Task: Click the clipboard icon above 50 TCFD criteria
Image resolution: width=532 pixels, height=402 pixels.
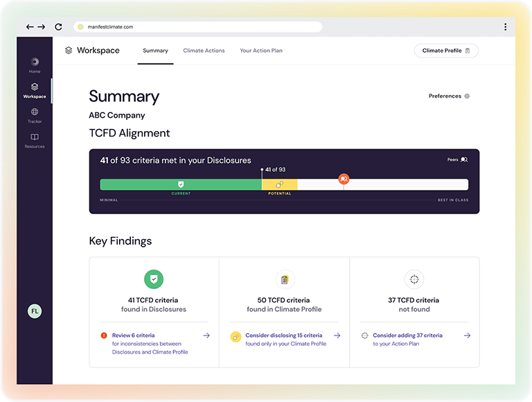Action: 285,279
